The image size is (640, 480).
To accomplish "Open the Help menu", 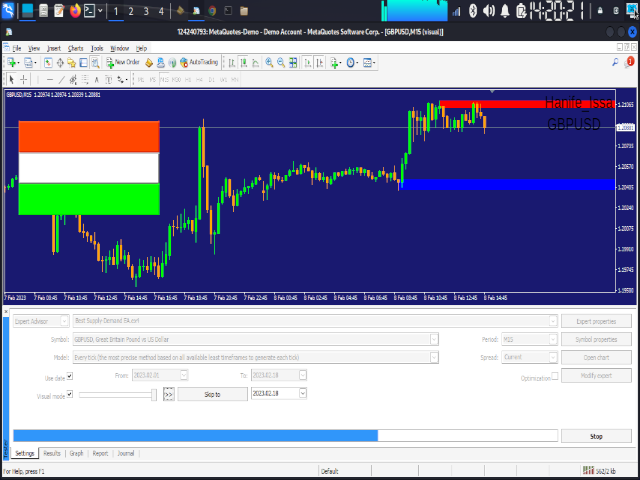I will [x=141, y=48].
